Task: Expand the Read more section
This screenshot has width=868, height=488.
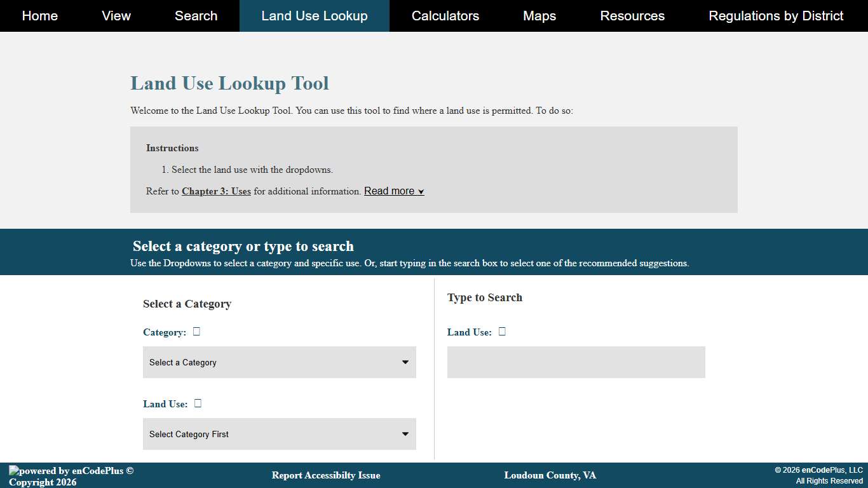Action: 393,191
